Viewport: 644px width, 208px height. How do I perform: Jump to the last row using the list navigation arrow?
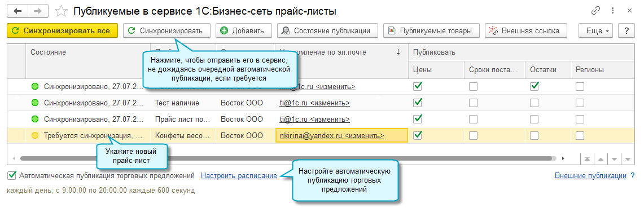click(x=628, y=159)
